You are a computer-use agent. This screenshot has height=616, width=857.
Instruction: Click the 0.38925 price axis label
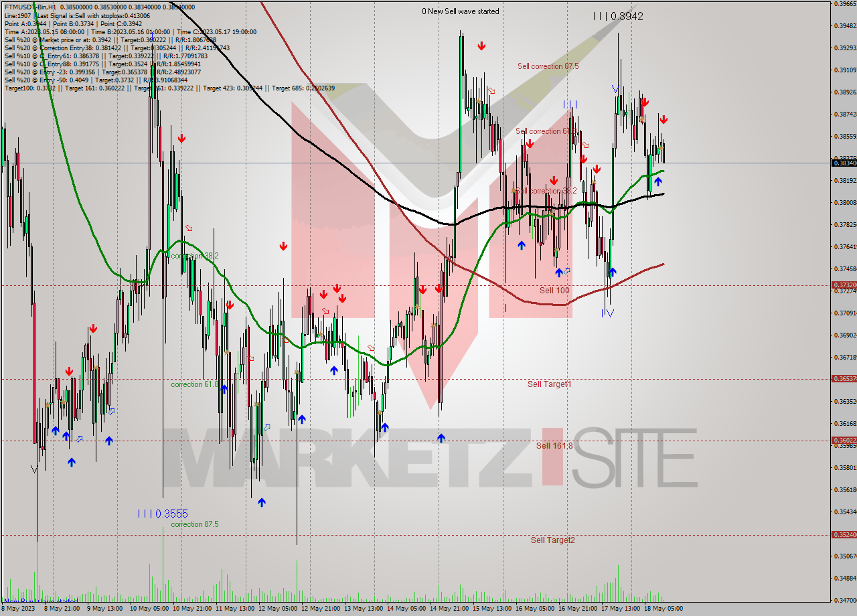coord(845,92)
